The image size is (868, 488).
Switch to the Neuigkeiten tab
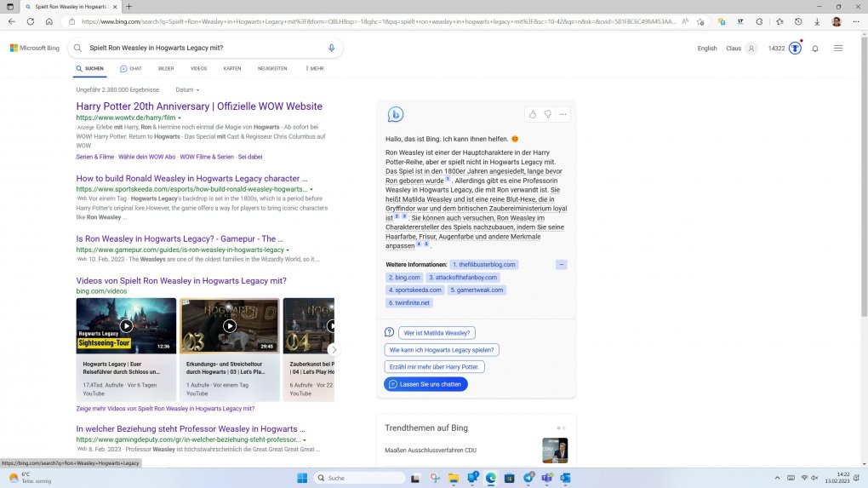coord(272,69)
